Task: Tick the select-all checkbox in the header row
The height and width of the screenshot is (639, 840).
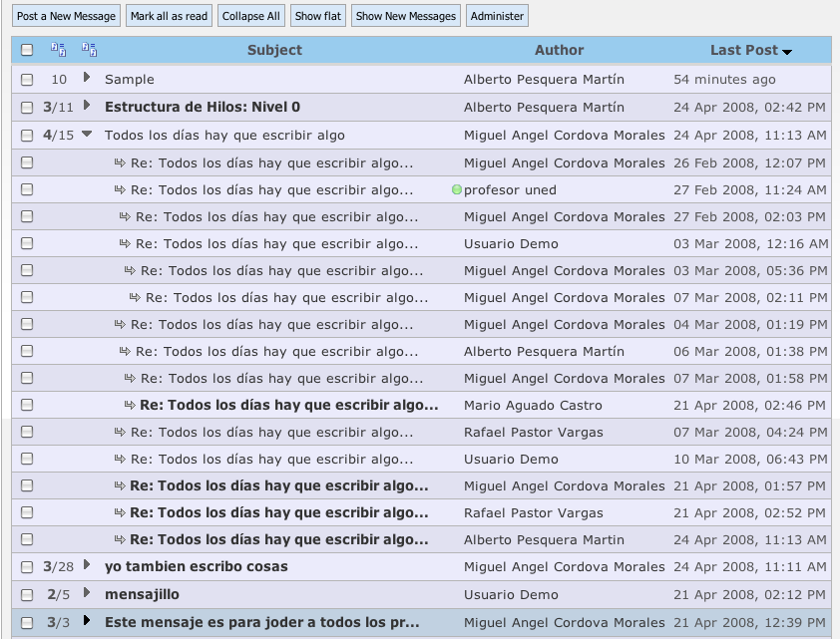Action: (x=27, y=50)
